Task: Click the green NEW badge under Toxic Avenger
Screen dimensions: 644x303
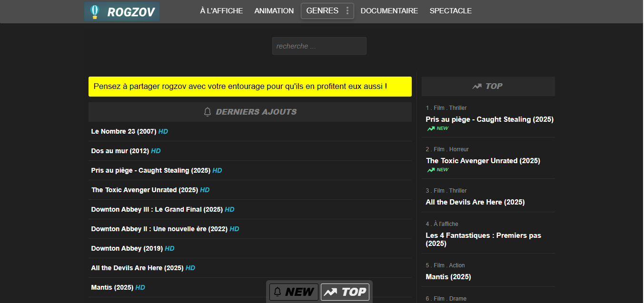Action: 438,170
